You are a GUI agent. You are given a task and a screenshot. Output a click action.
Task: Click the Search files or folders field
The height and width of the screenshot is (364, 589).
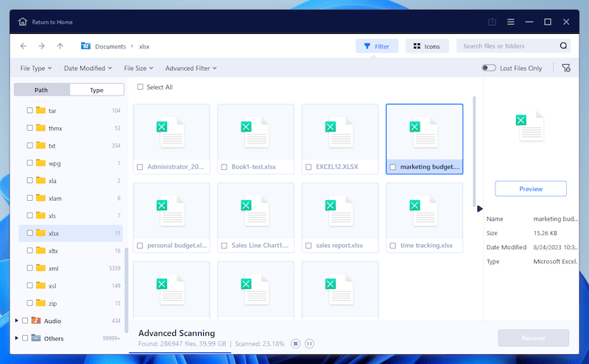click(x=508, y=46)
